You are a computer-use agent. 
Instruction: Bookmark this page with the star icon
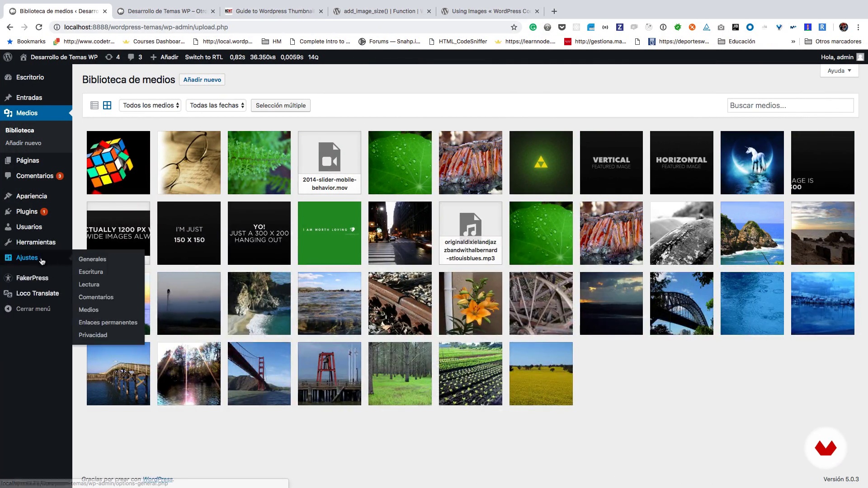(x=514, y=27)
